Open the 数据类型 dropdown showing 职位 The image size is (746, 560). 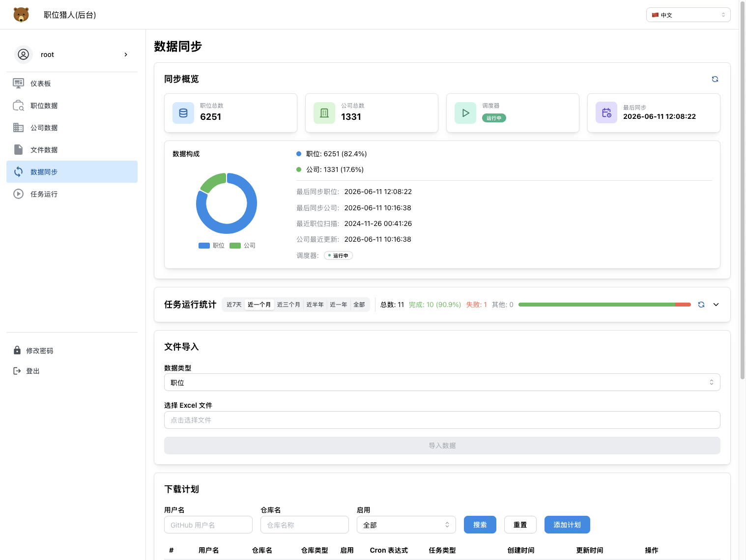[x=442, y=382]
